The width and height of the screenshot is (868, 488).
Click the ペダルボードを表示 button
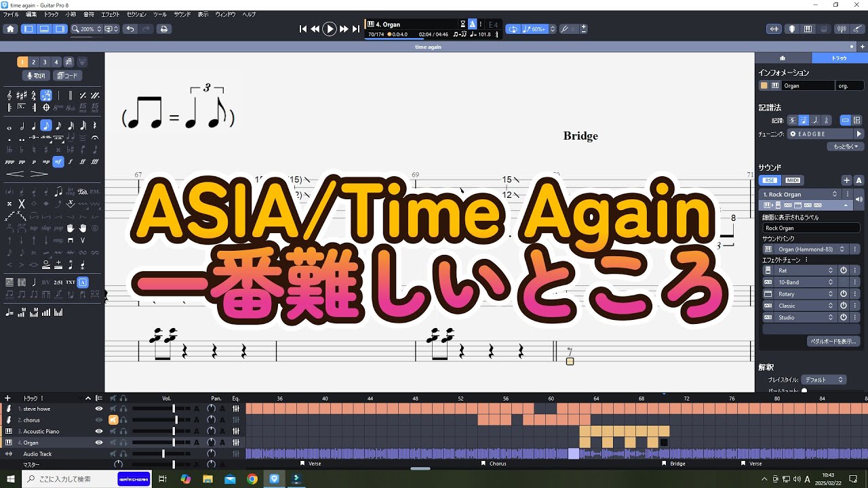coord(833,342)
